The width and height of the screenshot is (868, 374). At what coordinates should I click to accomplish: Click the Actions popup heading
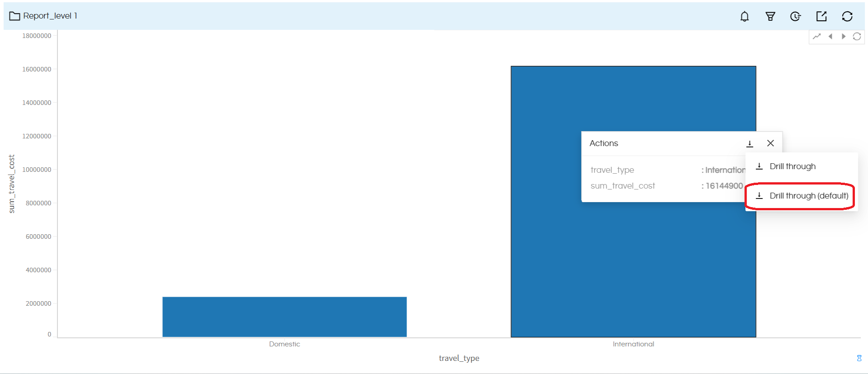[x=603, y=143]
